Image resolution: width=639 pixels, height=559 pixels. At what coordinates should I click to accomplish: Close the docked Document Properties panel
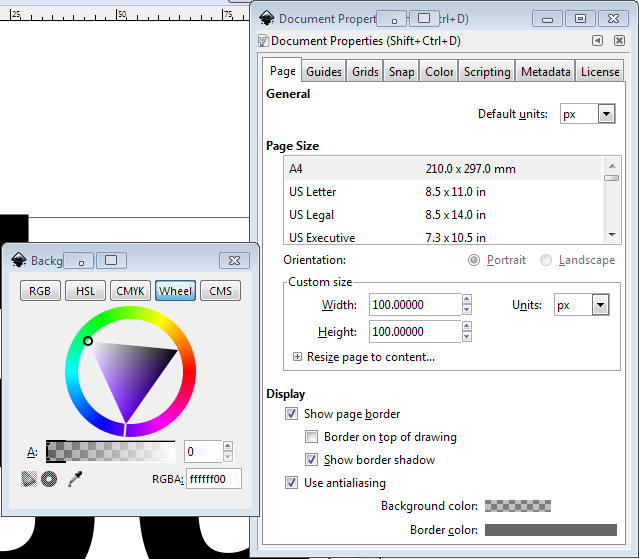[619, 40]
